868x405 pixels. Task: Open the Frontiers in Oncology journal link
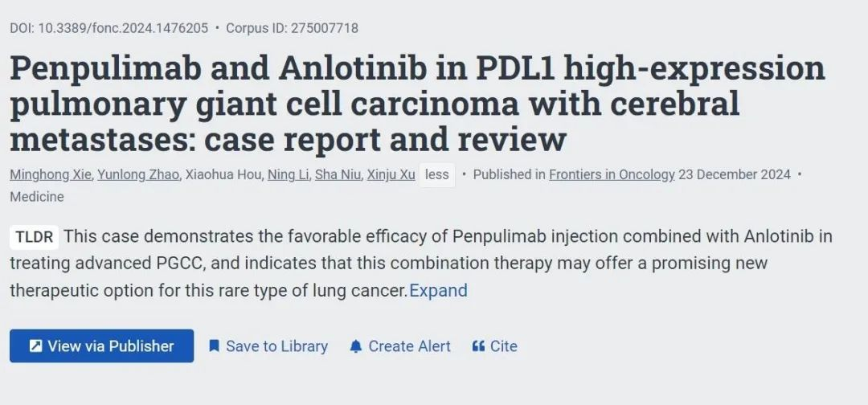(612, 174)
